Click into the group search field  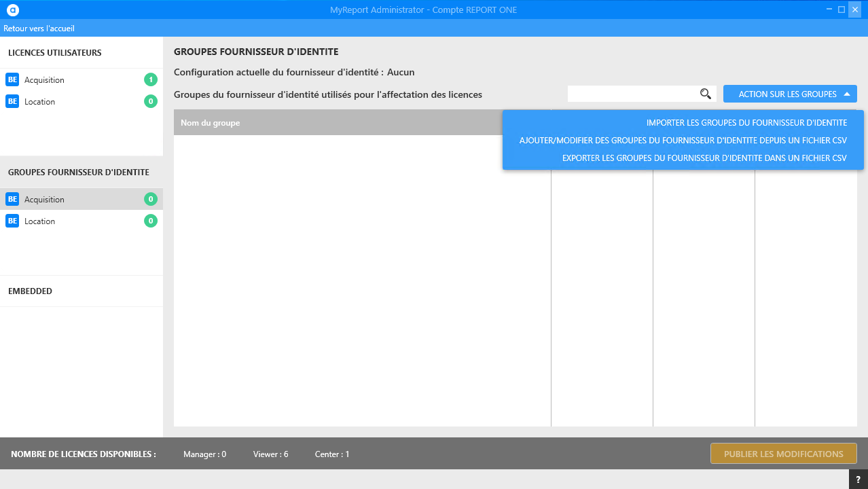click(x=632, y=94)
